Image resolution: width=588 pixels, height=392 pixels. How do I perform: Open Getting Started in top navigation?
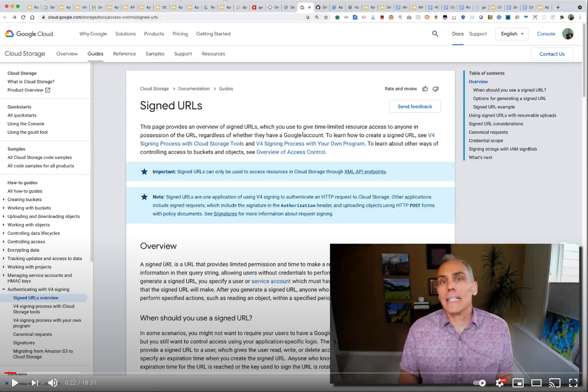213,34
